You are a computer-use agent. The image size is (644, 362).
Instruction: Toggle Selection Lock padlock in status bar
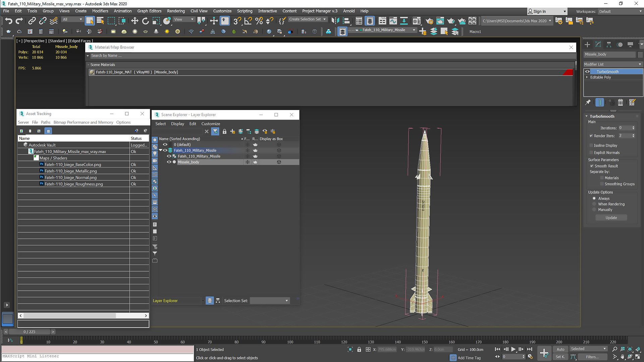(359, 349)
